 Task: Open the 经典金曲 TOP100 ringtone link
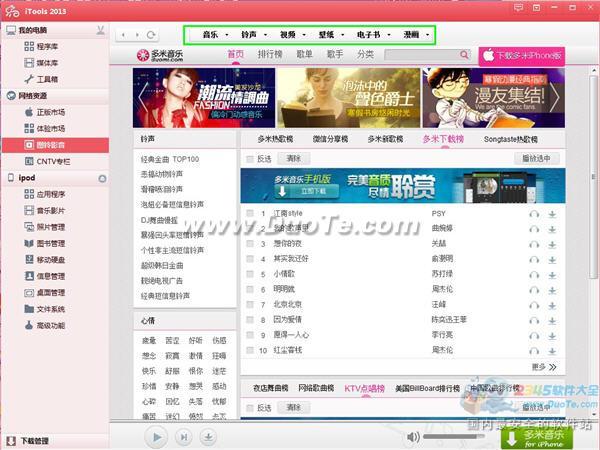point(170,159)
